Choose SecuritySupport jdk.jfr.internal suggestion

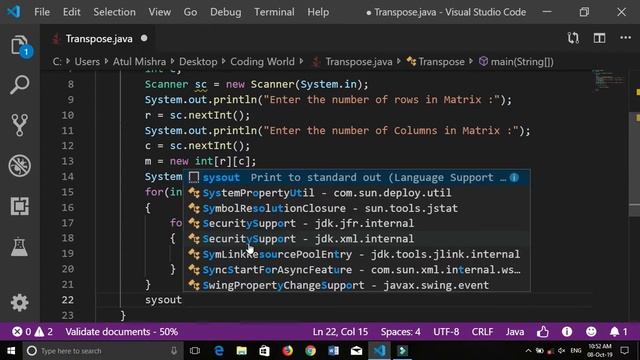pyautogui.click(x=357, y=224)
